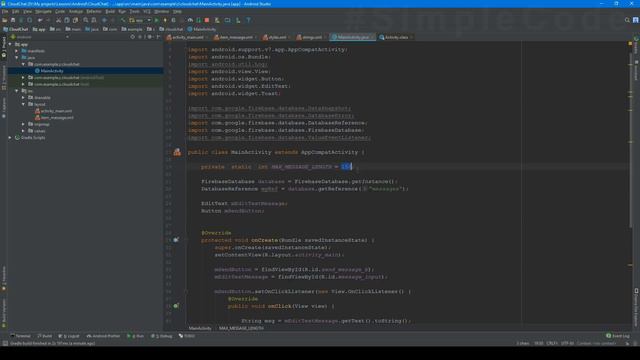
Task: Click the Debug app bug icon
Action: click(x=173, y=20)
